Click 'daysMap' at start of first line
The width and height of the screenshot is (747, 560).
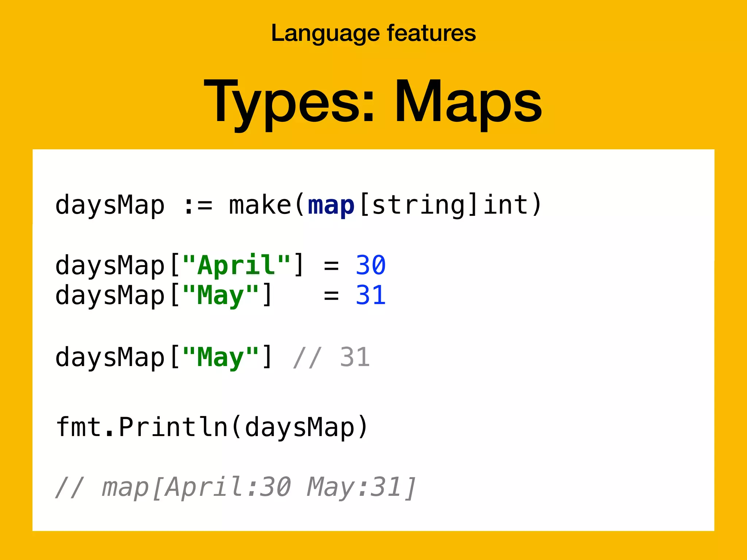(110, 205)
